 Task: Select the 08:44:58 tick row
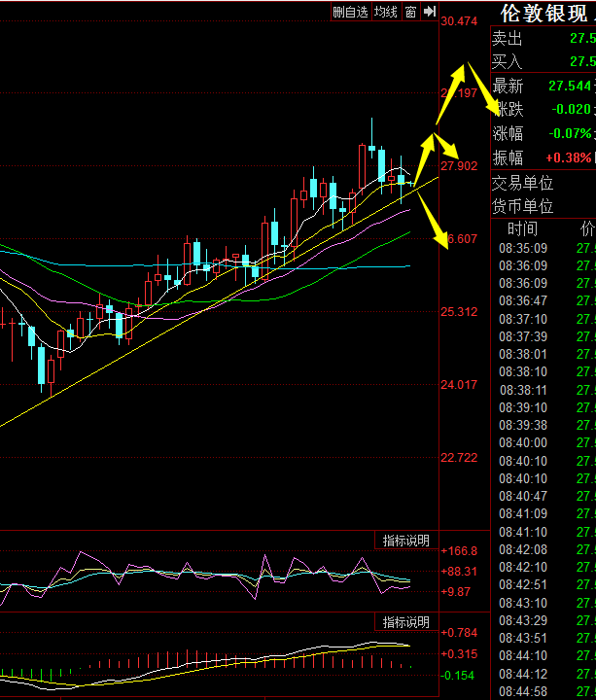(547, 691)
